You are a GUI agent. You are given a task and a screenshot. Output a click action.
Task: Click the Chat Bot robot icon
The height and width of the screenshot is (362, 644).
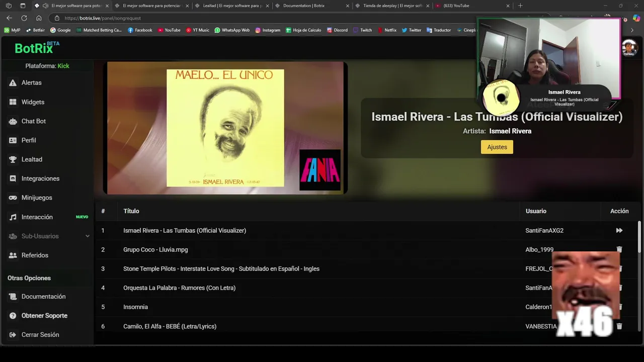point(13,121)
